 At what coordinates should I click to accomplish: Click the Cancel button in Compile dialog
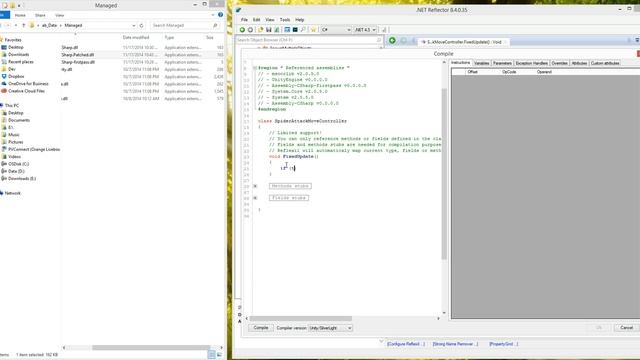click(x=626, y=328)
